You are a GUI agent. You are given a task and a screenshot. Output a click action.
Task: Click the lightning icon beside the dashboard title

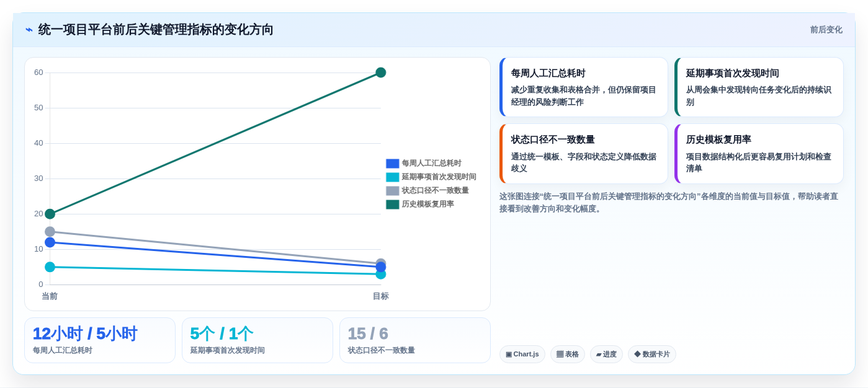point(29,30)
